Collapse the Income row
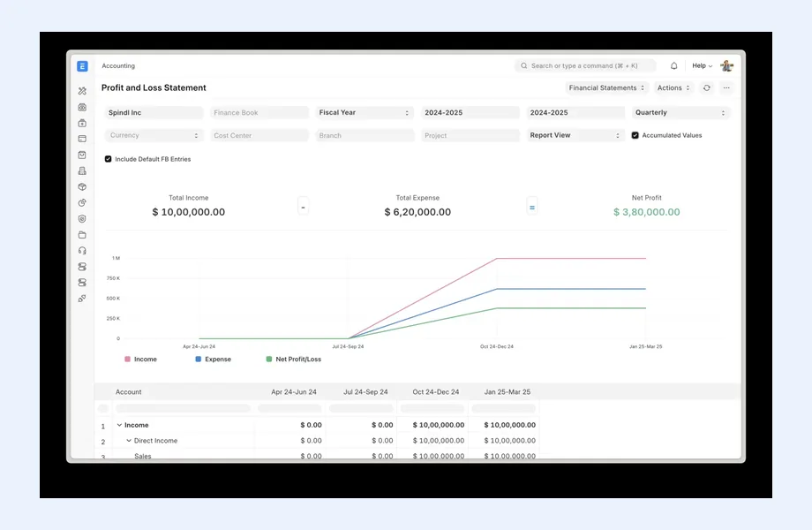The height and width of the screenshot is (530, 812). pos(119,425)
